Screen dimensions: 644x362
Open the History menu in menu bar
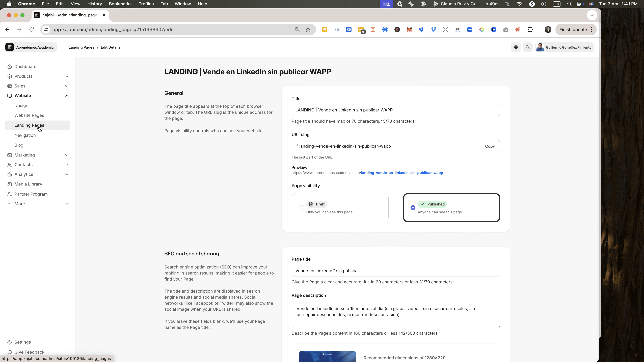tap(94, 4)
